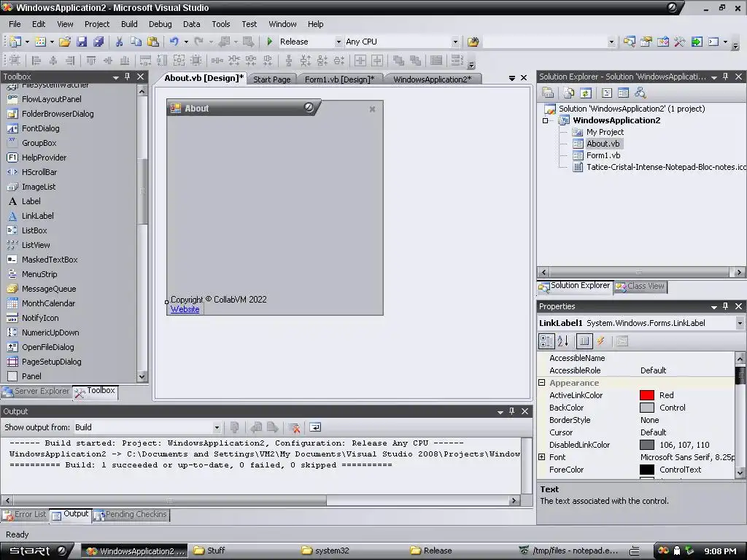Open the Build menu
The image size is (747, 560).
129,24
